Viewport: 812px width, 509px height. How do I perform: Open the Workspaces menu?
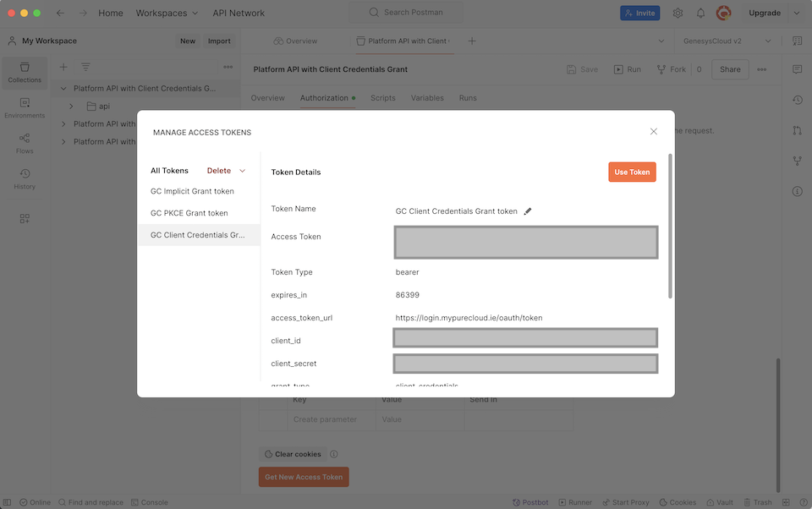click(166, 13)
